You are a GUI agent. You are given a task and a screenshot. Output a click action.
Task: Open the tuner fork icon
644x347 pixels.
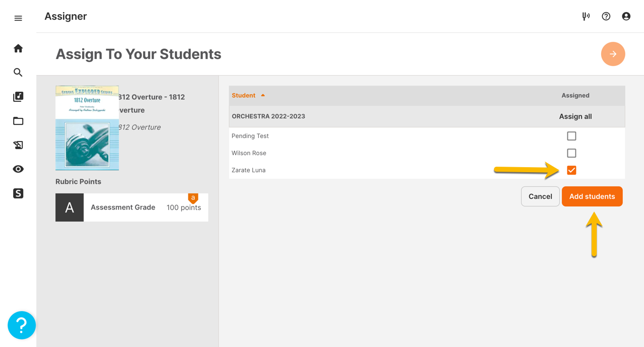[x=586, y=16]
